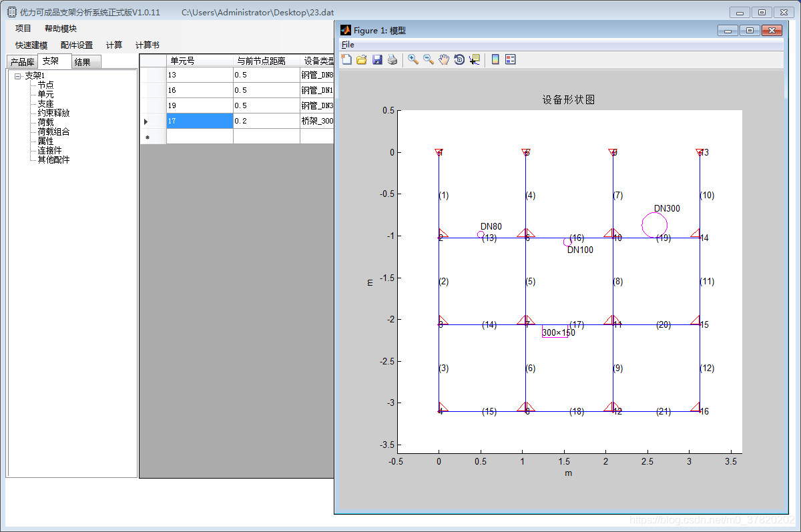Select 约束释放 in the tree
801x532 pixels.
(54, 113)
